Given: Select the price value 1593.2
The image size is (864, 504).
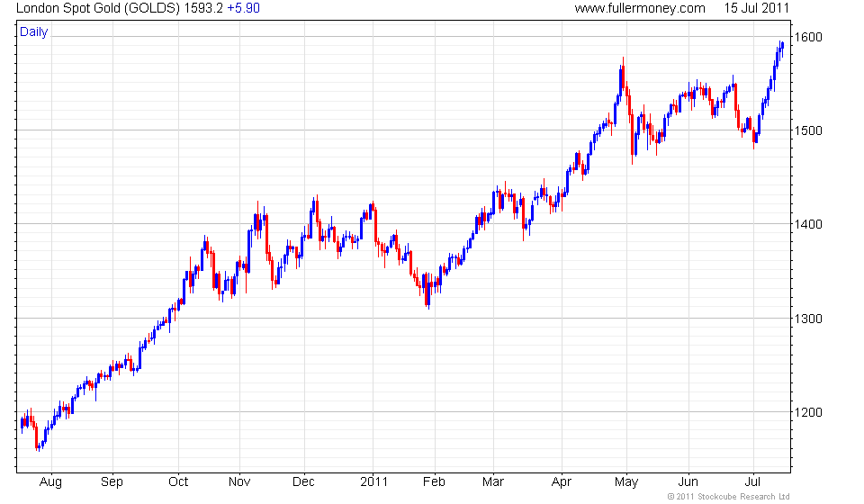Looking at the screenshot, I should point(203,8).
